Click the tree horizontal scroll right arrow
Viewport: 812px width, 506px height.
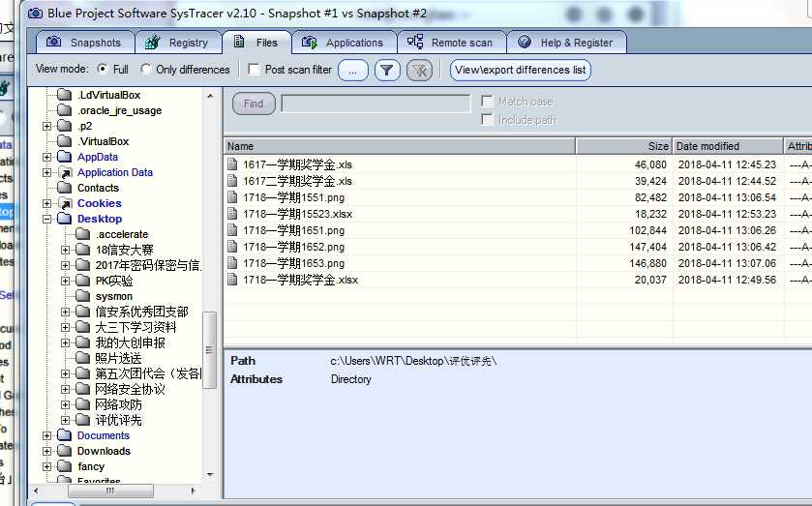click(194, 491)
